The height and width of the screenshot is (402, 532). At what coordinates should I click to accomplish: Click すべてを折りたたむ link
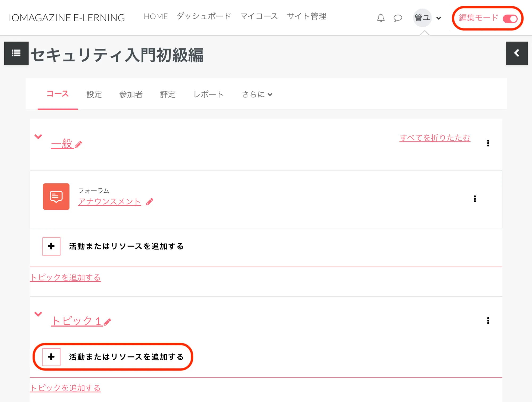435,138
